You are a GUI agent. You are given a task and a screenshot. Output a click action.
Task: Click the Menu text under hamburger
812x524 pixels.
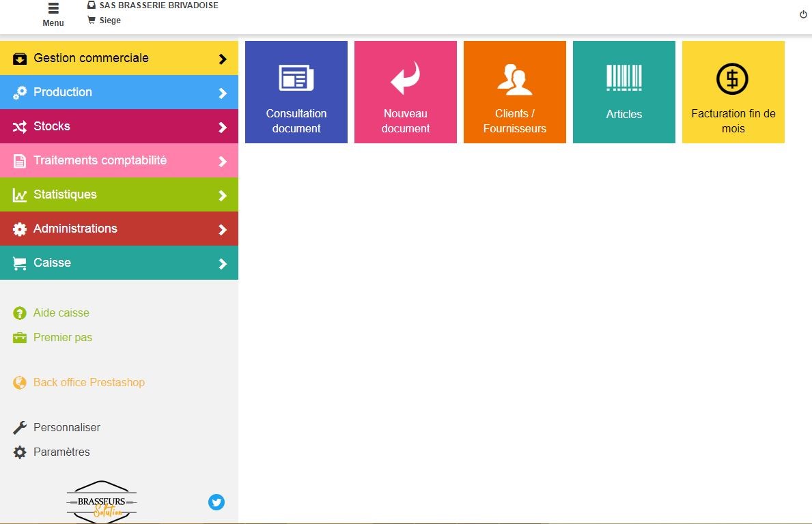point(53,23)
